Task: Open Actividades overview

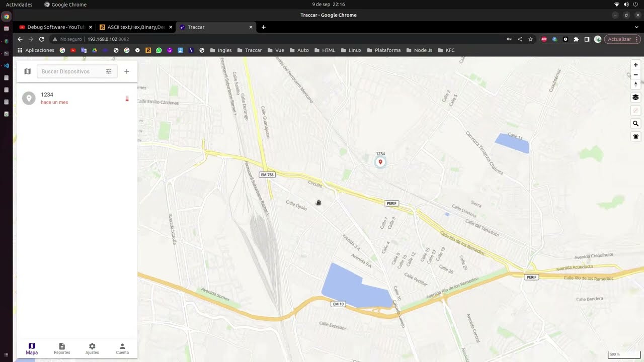Action: pos(19,5)
